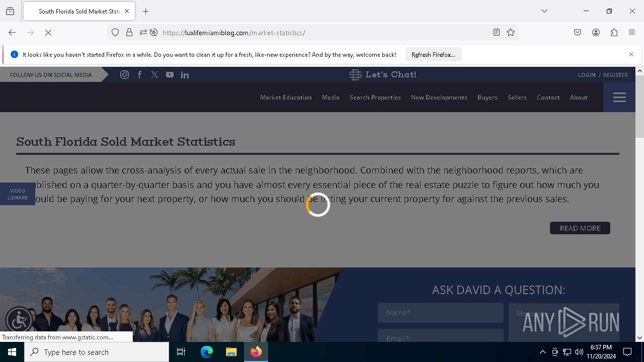This screenshot has width=644, height=362.
Task: Select the South Florida Sold Market Statistics heading
Action: click(x=126, y=141)
